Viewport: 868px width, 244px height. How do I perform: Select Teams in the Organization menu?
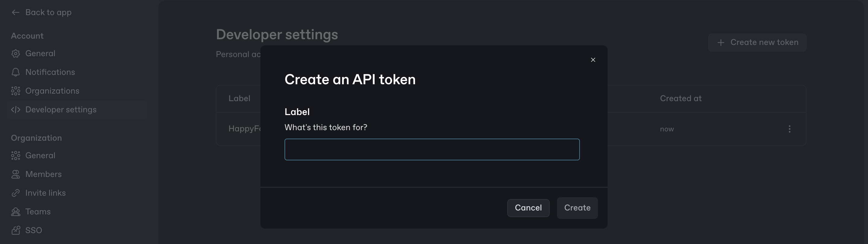[38, 212]
